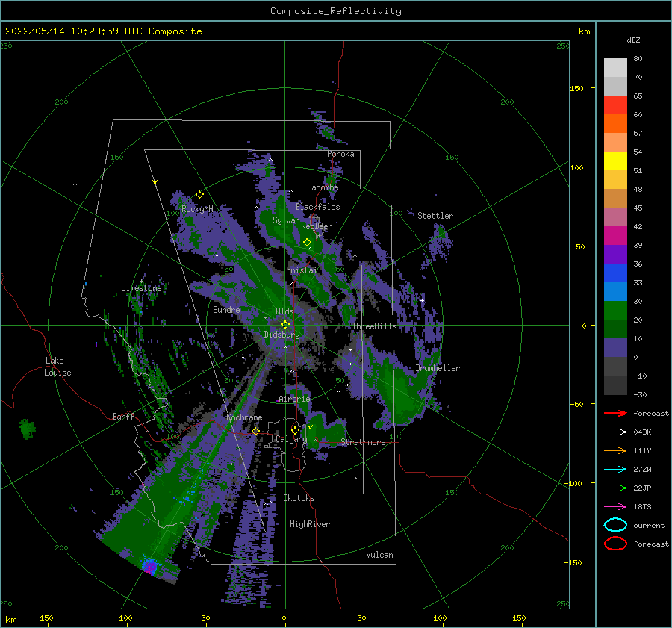Click the Sylvan label
This screenshot has width=672, height=628.
[286, 220]
